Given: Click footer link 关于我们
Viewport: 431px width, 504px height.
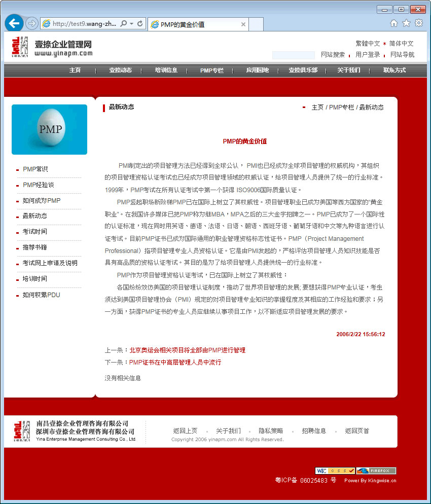Looking at the screenshot, I should click(x=228, y=431).
